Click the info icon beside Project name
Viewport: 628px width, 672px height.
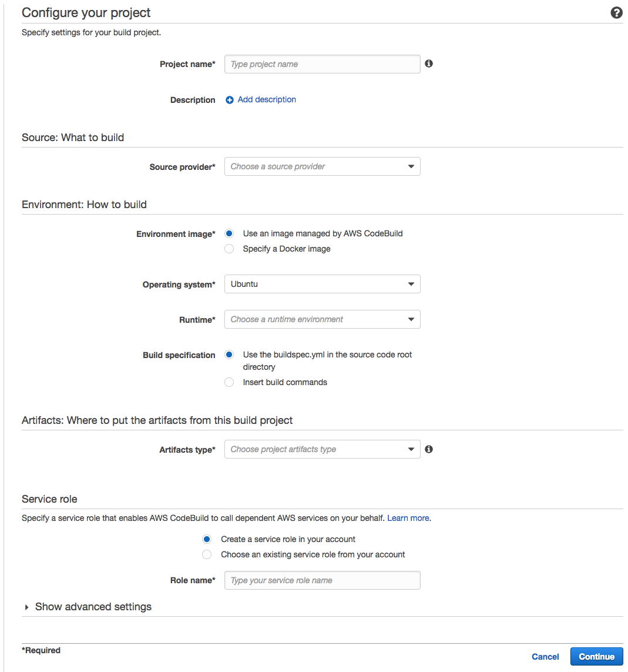[x=428, y=63]
